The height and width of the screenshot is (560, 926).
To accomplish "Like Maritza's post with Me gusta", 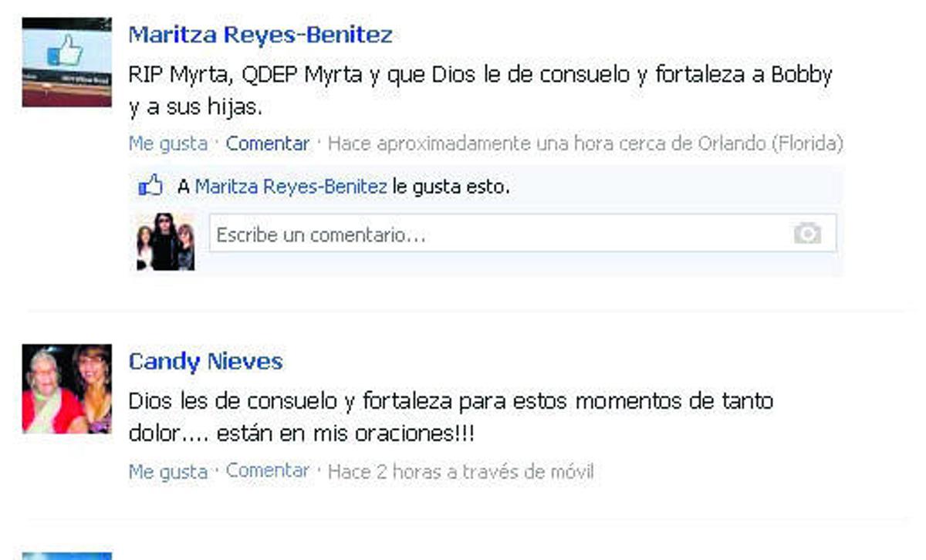I will (167, 143).
